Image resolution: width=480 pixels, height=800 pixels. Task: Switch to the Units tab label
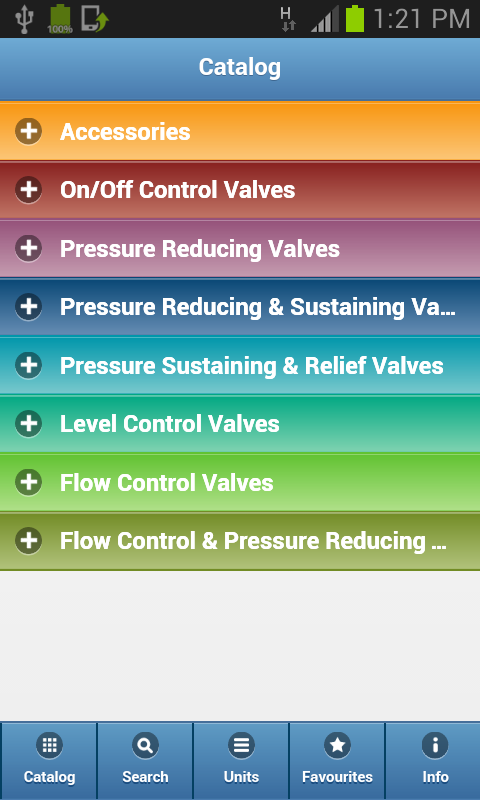pyautogui.click(x=241, y=777)
